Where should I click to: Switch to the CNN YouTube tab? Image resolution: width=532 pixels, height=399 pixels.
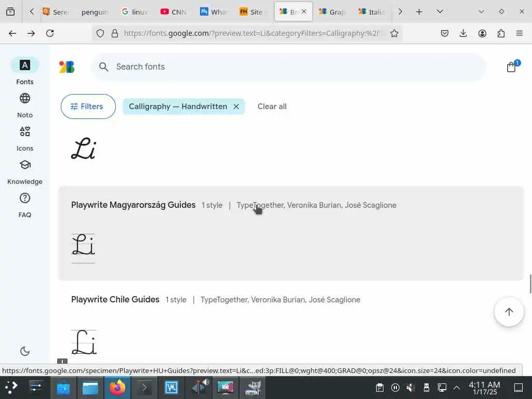click(x=174, y=12)
